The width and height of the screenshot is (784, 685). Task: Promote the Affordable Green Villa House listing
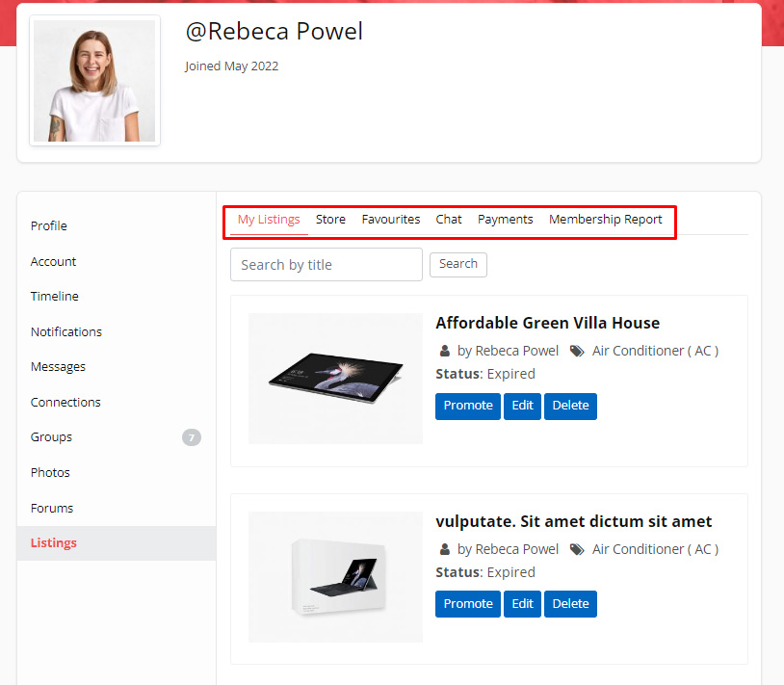[468, 406]
